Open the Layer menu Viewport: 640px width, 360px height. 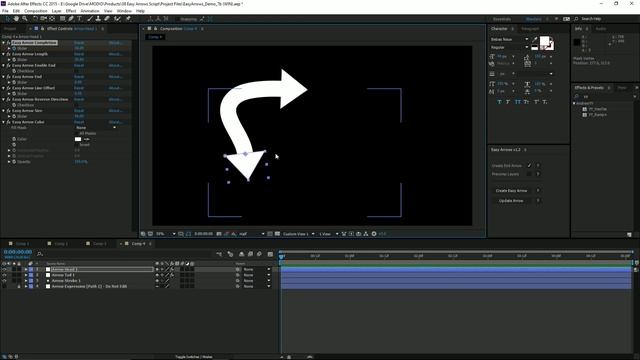click(x=56, y=11)
